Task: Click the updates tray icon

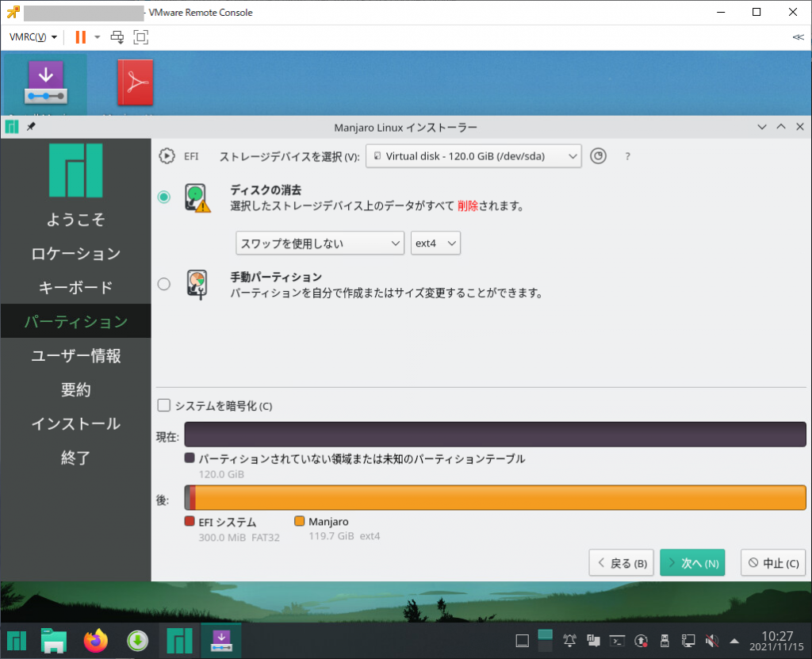Action: [x=641, y=642]
